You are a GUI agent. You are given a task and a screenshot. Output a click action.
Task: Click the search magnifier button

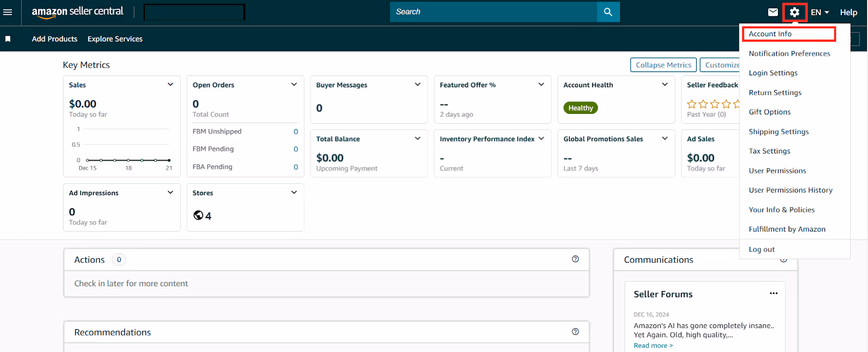click(608, 12)
